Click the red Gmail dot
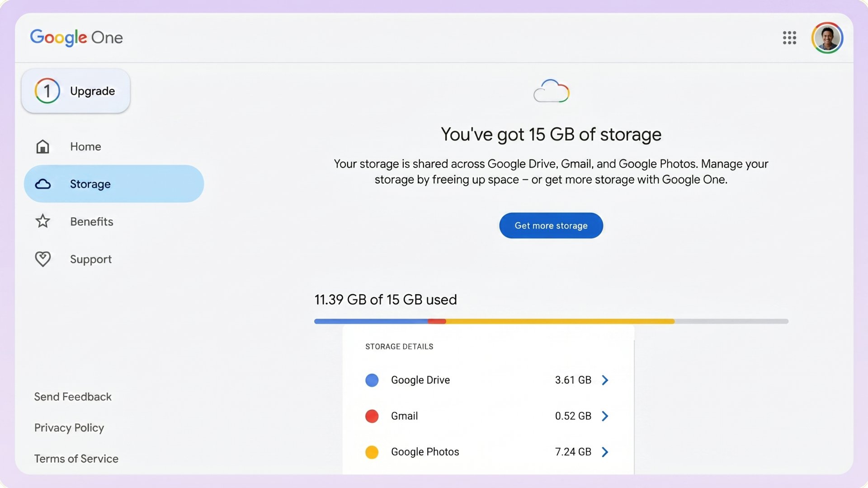The image size is (868, 488). coord(372,416)
